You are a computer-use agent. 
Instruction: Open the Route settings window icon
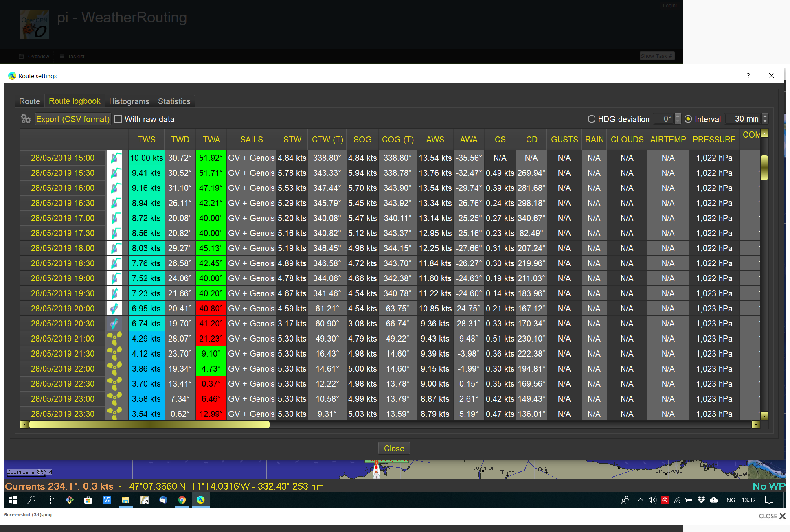click(12, 76)
